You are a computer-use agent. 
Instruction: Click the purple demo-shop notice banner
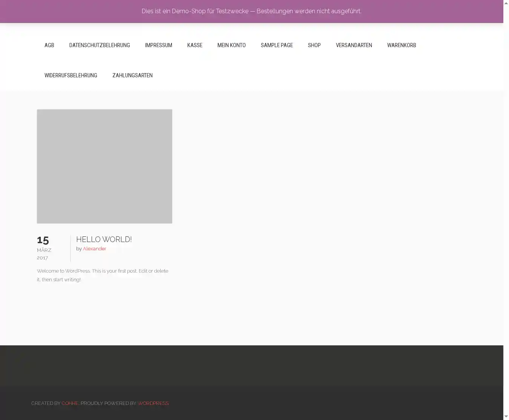[251, 11]
